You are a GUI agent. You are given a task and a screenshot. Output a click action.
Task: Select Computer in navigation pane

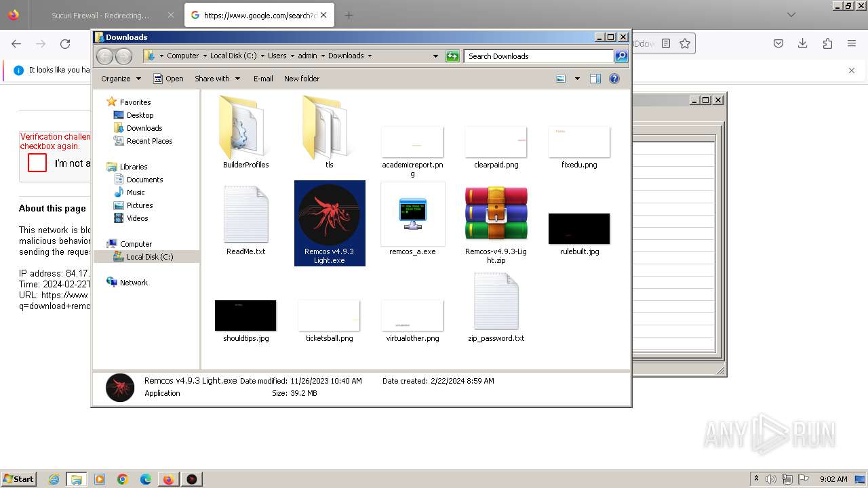coord(136,244)
